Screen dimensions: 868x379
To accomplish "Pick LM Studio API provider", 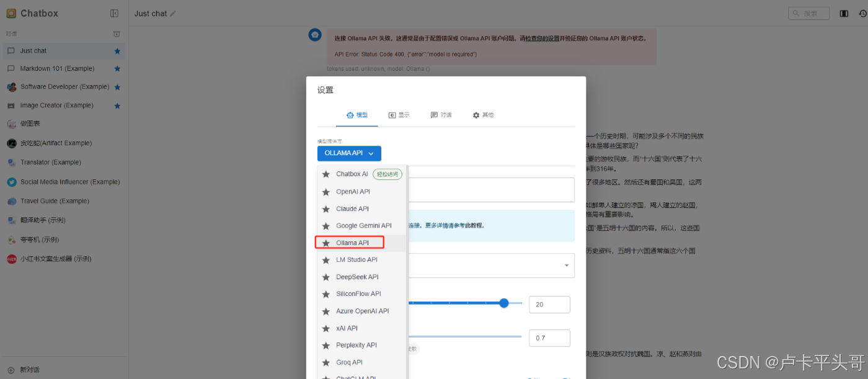I will click(362, 260).
